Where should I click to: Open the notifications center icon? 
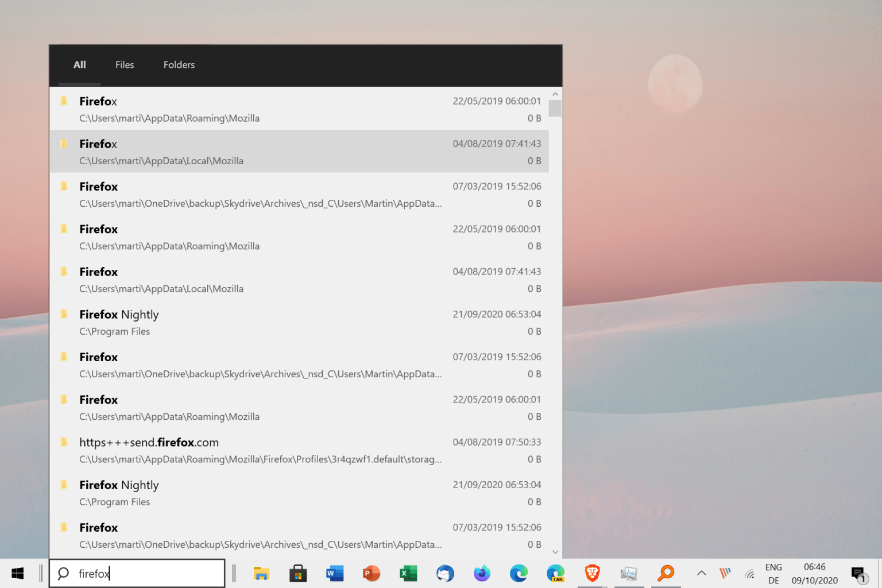click(858, 572)
